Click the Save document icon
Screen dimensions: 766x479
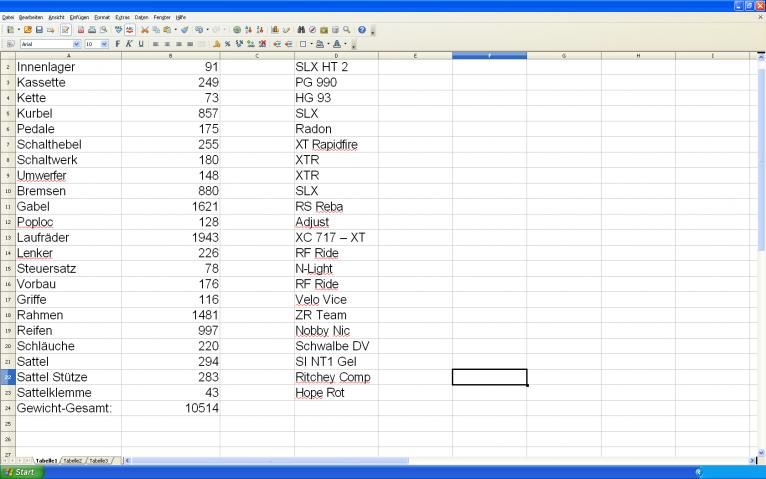pyautogui.click(x=39, y=30)
